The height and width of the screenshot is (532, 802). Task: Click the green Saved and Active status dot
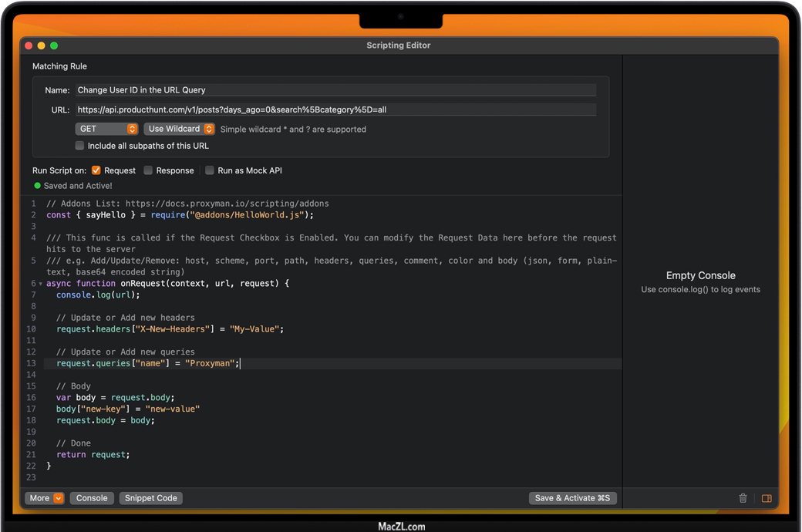coord(37,186)
